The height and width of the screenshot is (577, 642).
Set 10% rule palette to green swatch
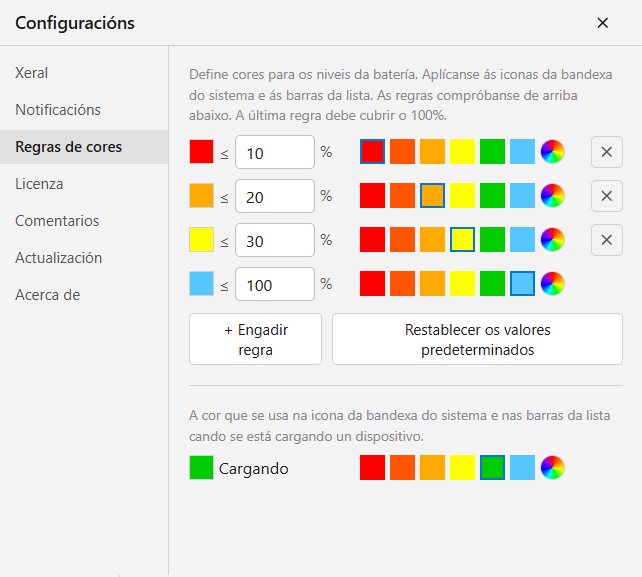(493, 152)
